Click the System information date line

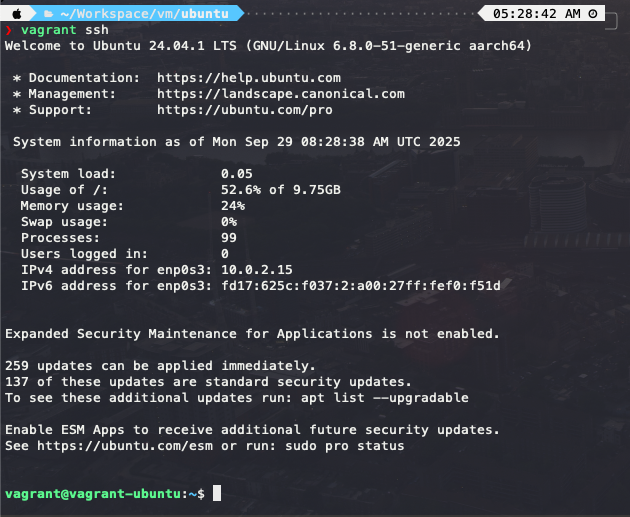[x=237, y=142]
